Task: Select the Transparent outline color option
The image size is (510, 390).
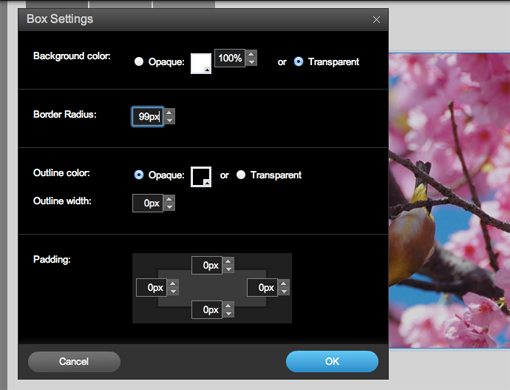Action: 241,175
